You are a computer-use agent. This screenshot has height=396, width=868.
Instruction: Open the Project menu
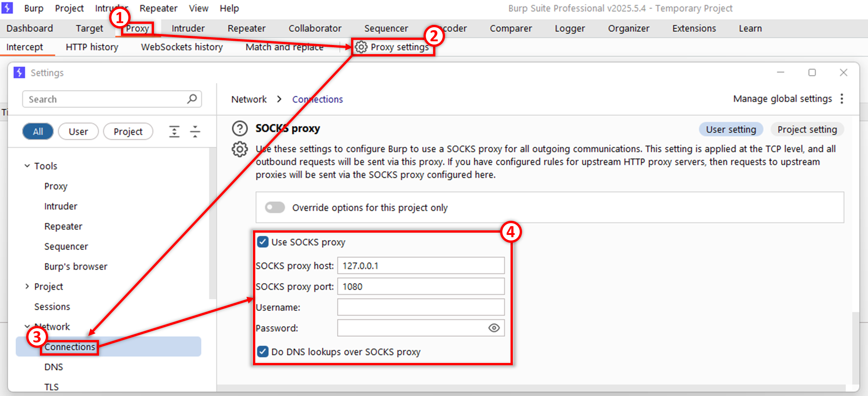click(69, 8)
